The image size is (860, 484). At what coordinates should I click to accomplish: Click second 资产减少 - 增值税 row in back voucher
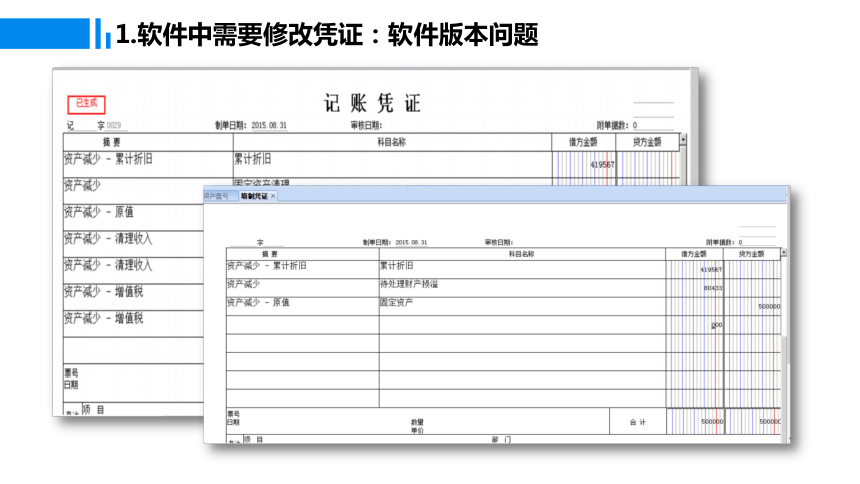pos(104,318)
